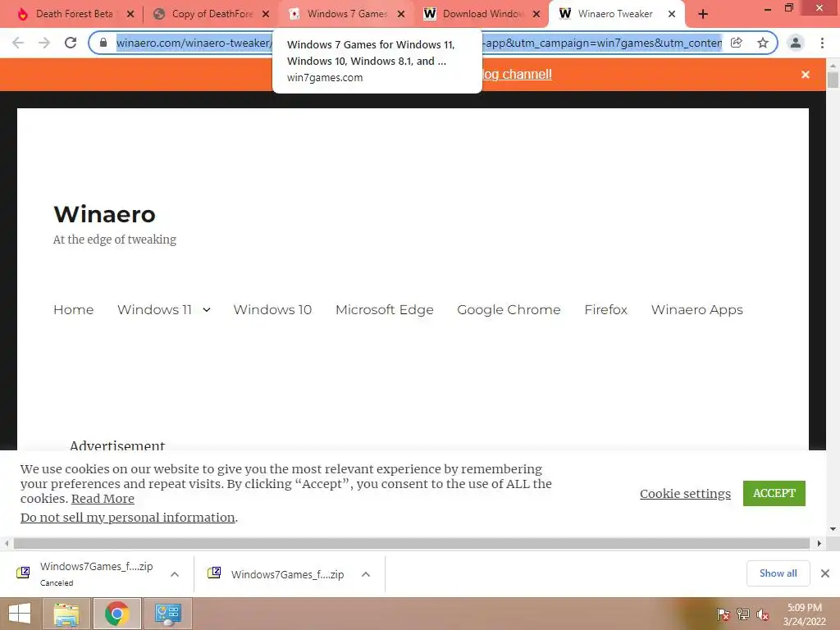Viewport: 840px width, 630px height.
Task: Click the horizontal scrollbar left arrow
Action: tap(6, 543)
